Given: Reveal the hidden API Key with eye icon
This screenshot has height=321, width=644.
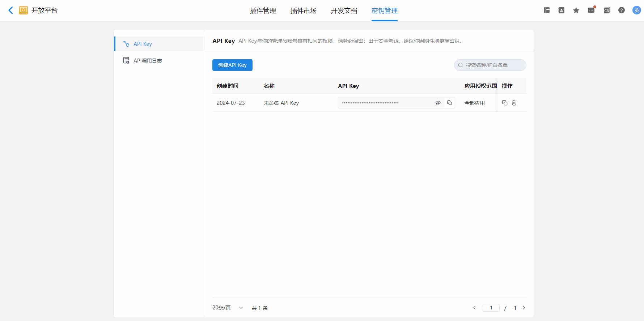Looking at the screenshot, I should click(438, 103).
